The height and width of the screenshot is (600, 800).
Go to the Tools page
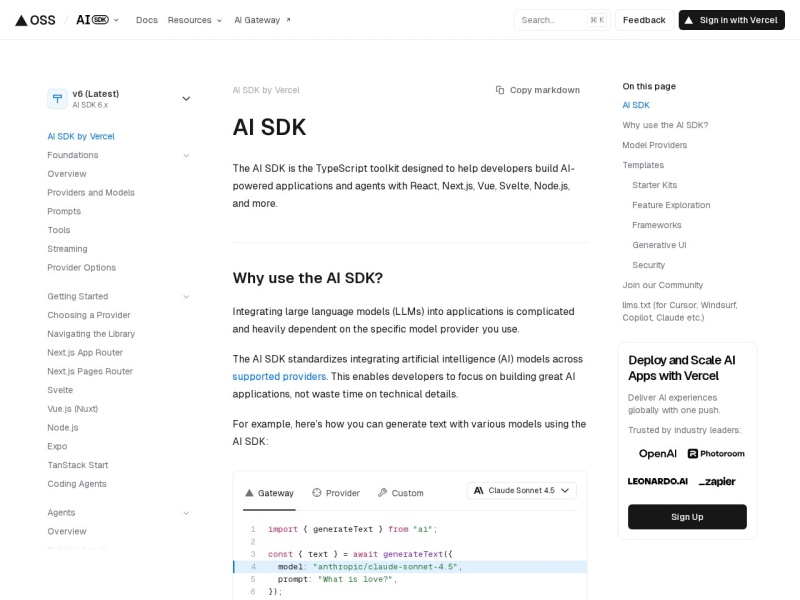(59, 230)
